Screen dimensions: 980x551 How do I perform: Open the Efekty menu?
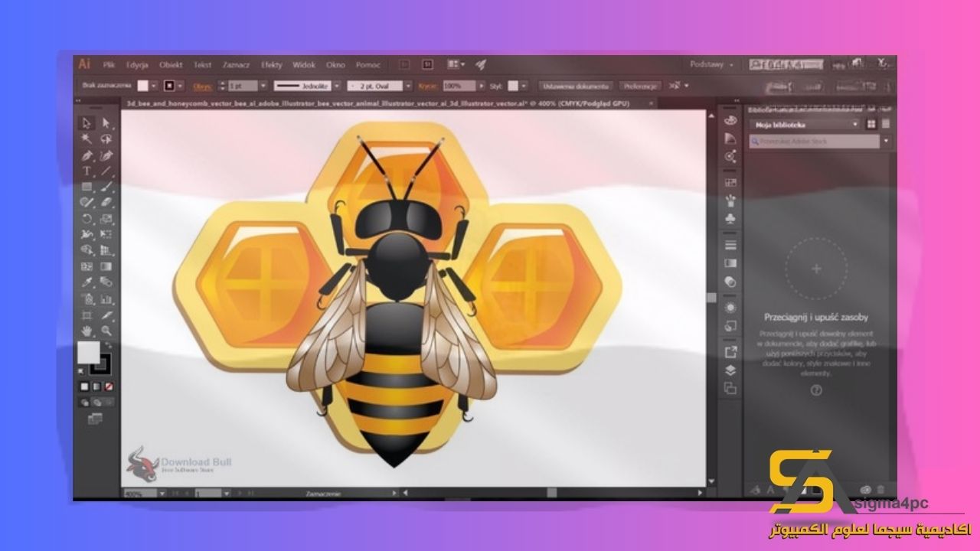coord(271,65)
